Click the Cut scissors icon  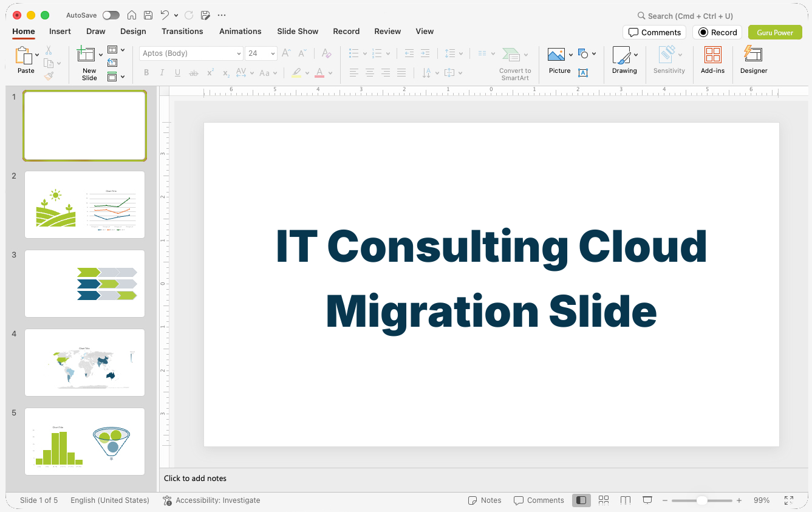(x=49, y=50)
